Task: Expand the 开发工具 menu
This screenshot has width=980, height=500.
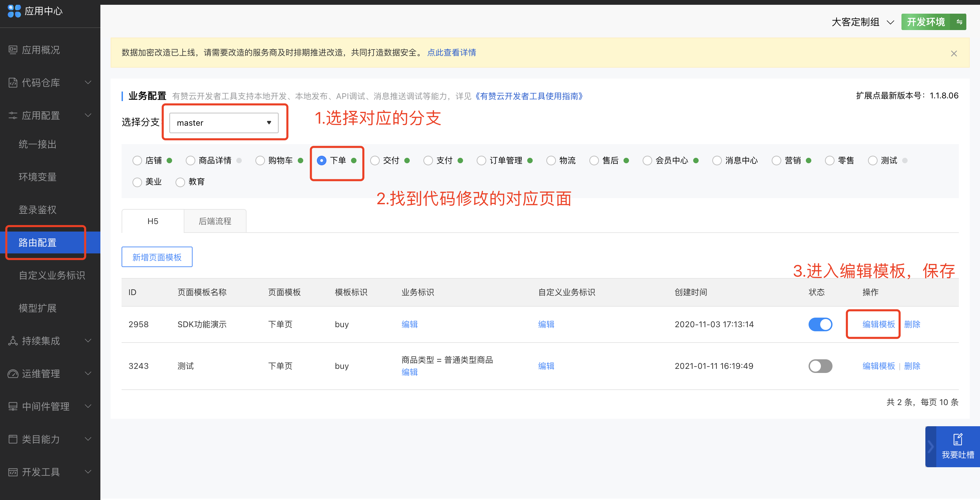Action: click(88, 472)
